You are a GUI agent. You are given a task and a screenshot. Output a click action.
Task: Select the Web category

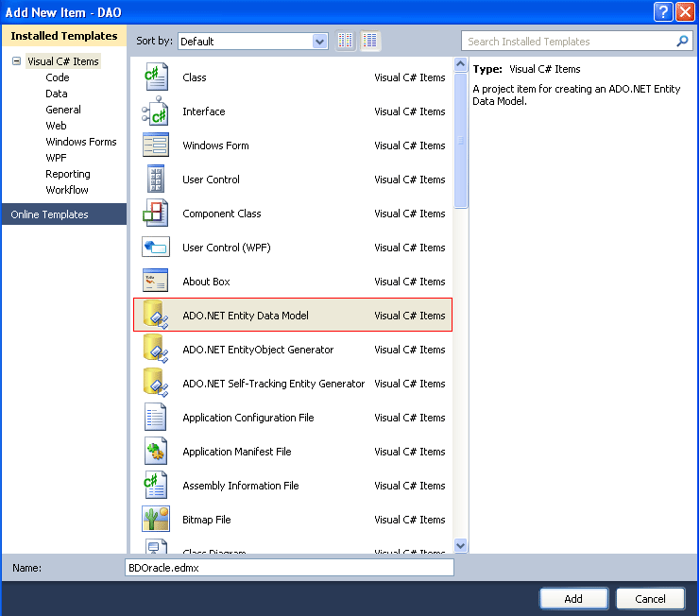pyautogui.click(x=56, y=126)
